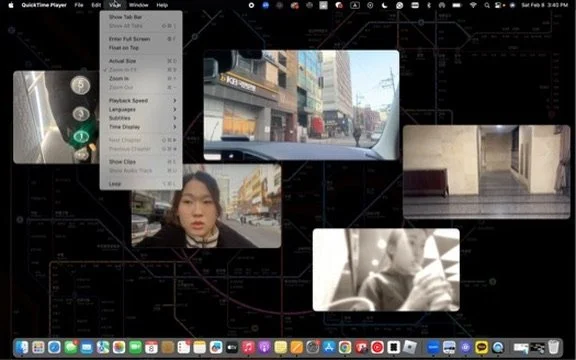Open the Window menu
The width and height of the screenshot is (576, 360).
[x=138, y=5]
